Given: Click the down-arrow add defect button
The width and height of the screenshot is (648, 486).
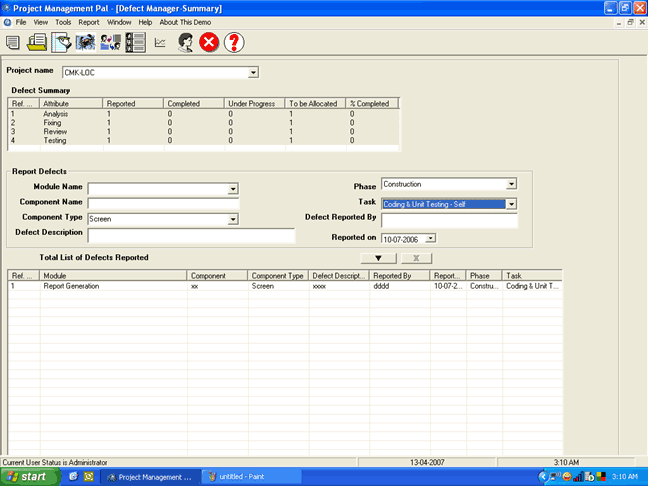Looking at the screenshot, I should 378,258.
